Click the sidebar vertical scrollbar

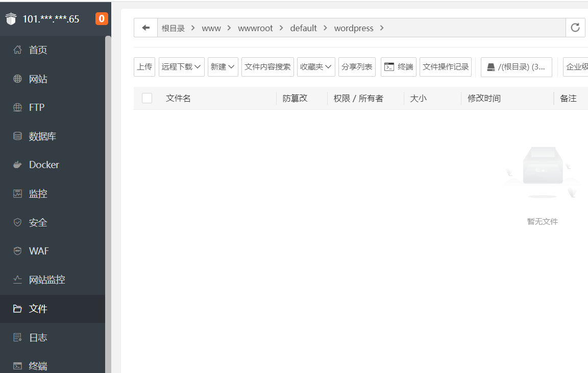pyautogui.click(x=108, y=204)
